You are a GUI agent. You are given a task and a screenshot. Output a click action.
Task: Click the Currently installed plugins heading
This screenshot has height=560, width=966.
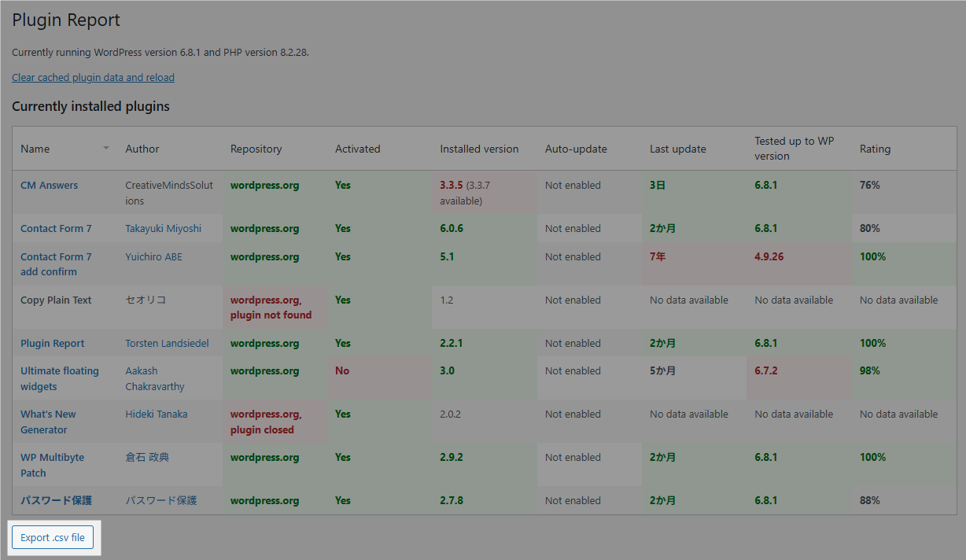click(x=90, y=106)
